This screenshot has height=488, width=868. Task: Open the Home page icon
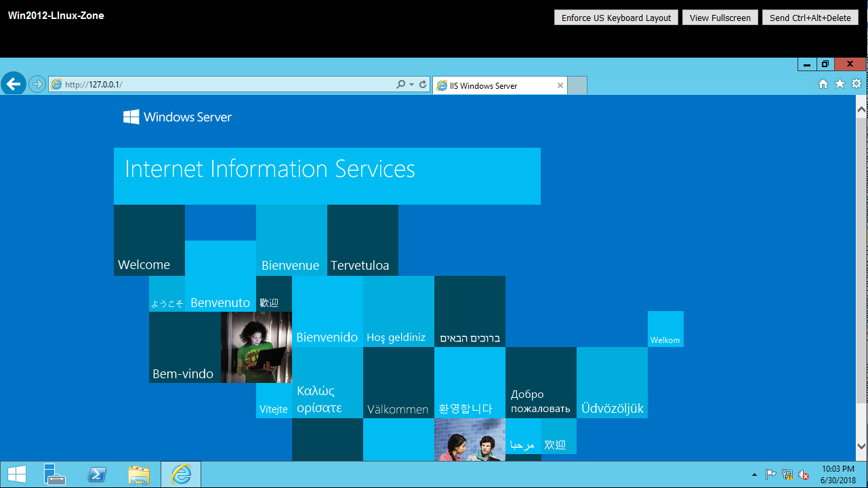coord(823,84)
